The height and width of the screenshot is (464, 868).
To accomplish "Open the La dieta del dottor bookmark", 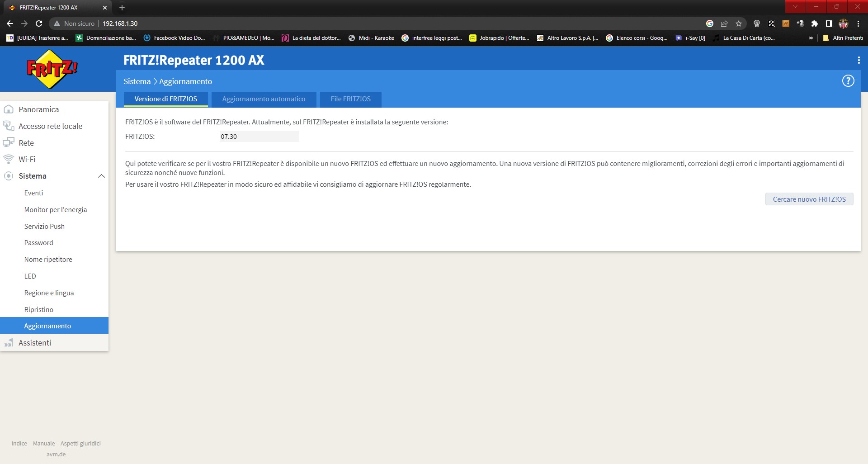I will [x=311, y=38].
